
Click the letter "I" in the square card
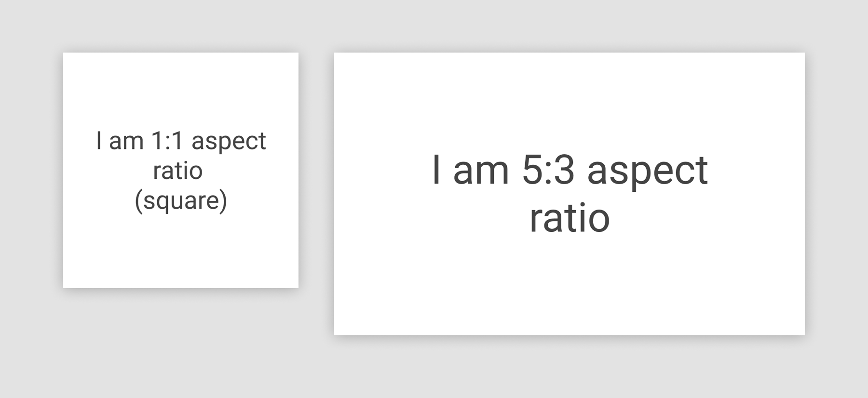coord(99,141)
